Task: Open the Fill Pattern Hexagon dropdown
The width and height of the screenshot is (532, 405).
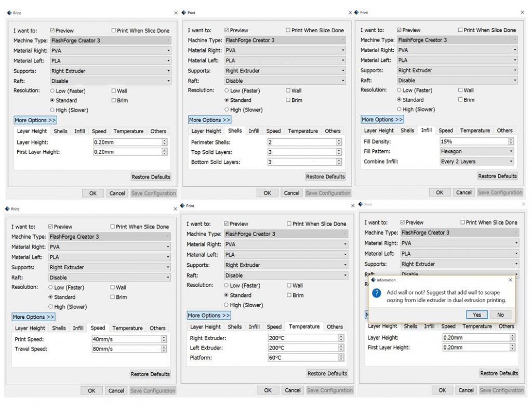Action: point(477,151)
